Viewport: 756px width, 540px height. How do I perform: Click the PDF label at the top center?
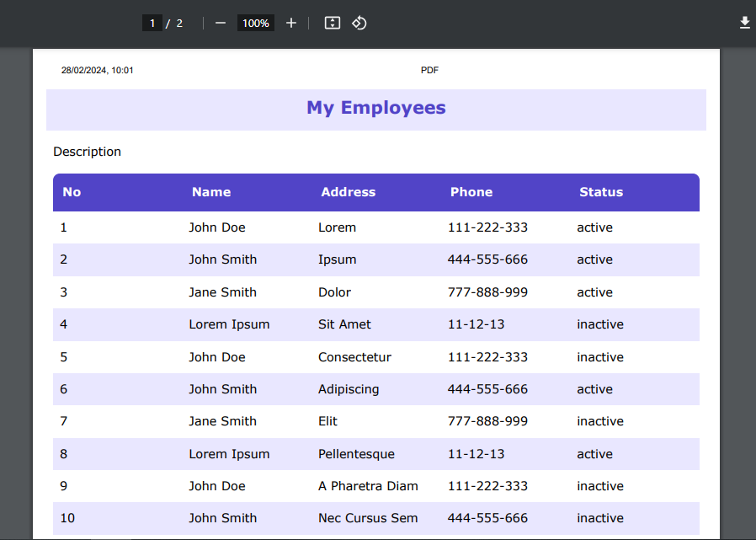pos(429,70)
